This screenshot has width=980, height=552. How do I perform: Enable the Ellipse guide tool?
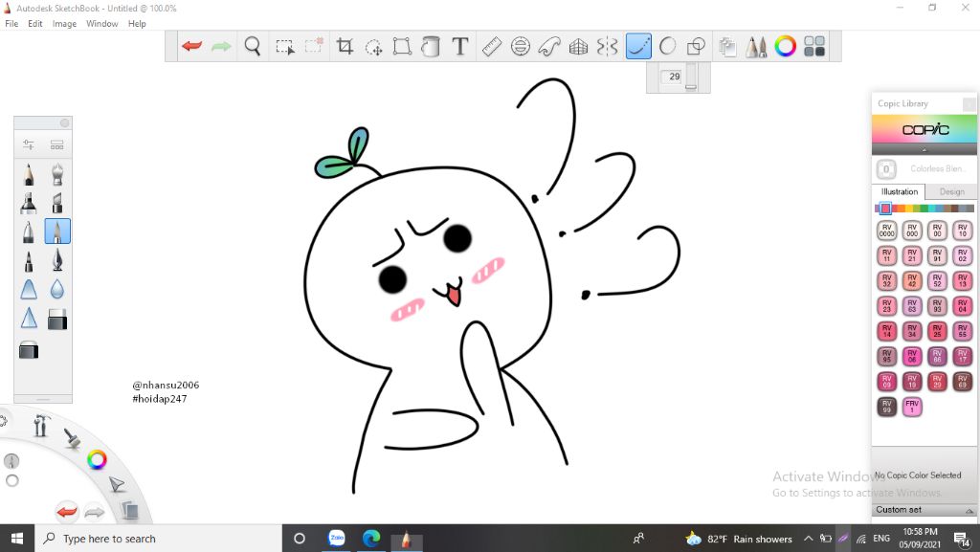(x=520, y=46)
